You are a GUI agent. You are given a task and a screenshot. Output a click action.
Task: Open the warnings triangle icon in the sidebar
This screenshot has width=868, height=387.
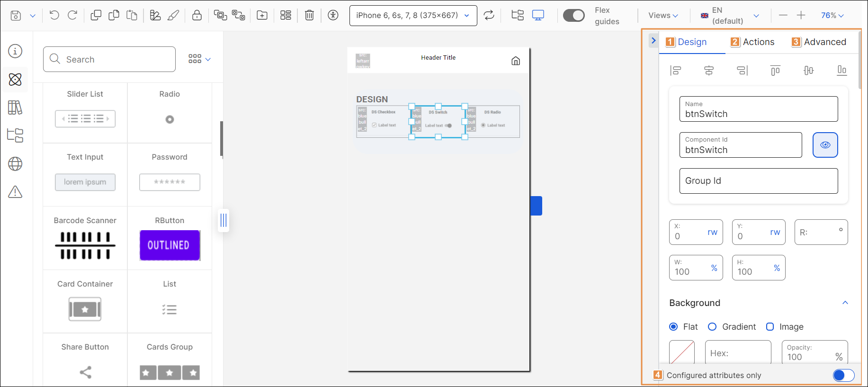15,192
